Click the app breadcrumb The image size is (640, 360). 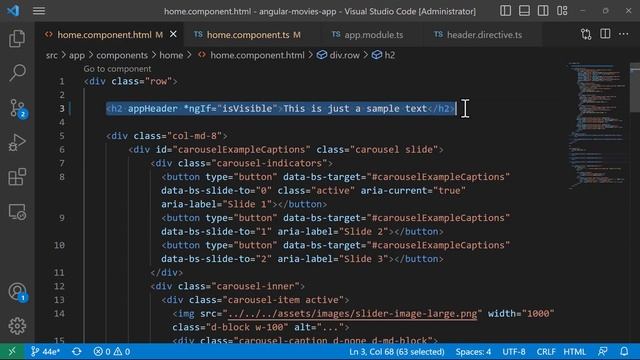click(x=77, y=55)
